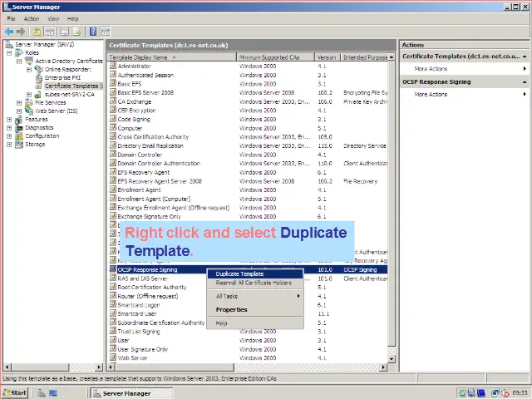
Task: Open the File menu
Action: [11, 18]
